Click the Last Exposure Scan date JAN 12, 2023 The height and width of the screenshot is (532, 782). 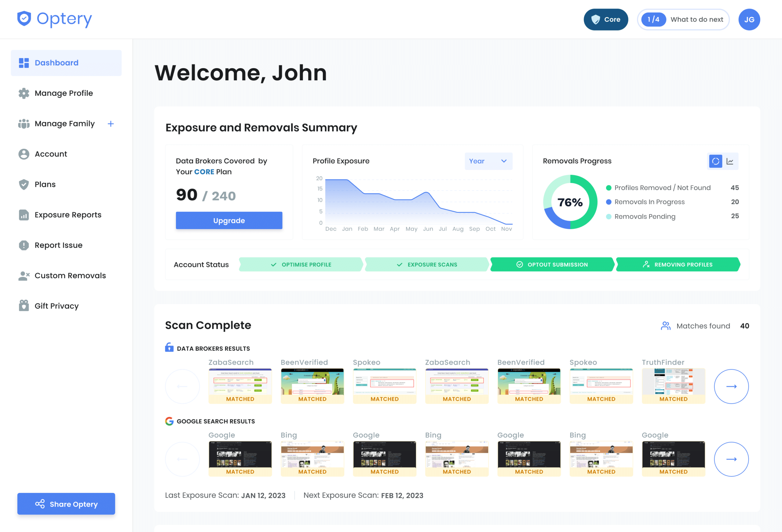tap(263, 495)
